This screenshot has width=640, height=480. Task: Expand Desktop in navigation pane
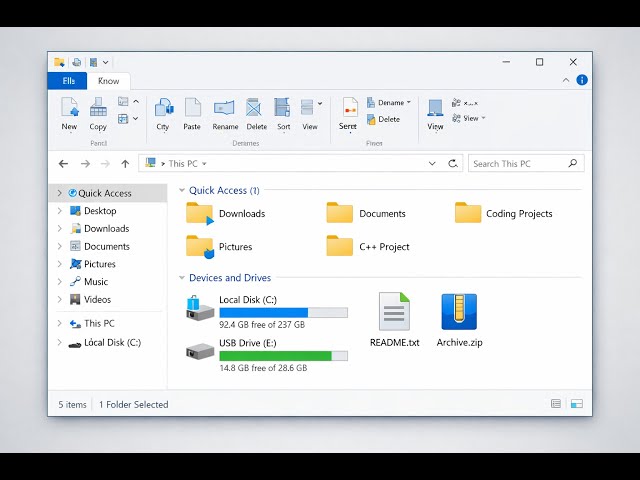click(x=60, y=211)
